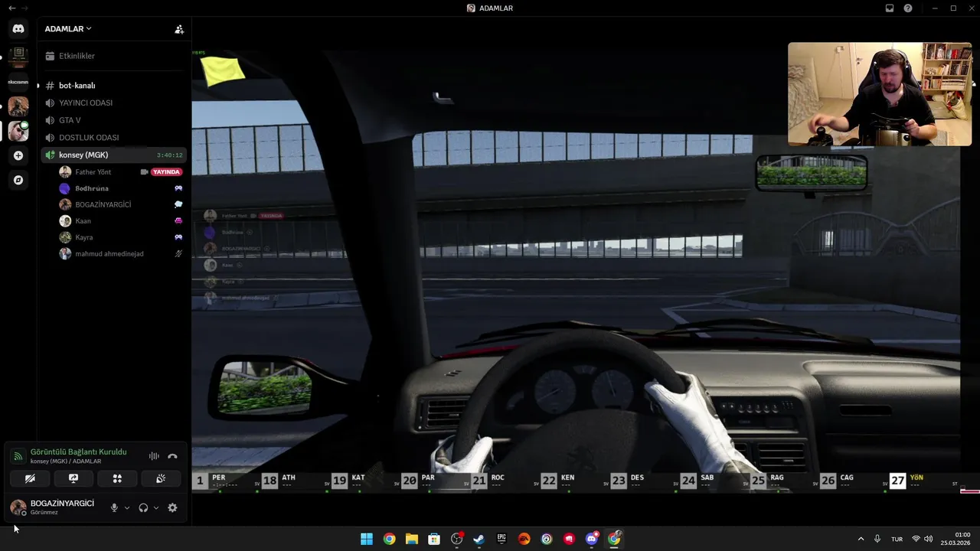This screenshot has width=980, height=551.
Task: Add a new server with plus button
Action: [x=18, y=155]
